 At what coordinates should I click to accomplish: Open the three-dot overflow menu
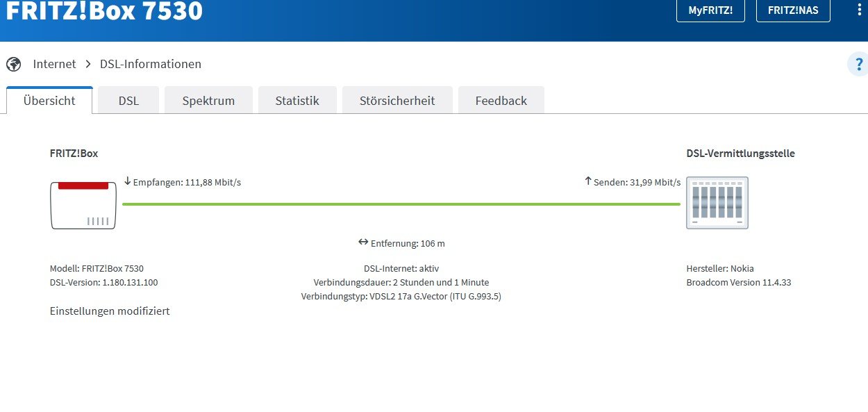coord(859,10)
